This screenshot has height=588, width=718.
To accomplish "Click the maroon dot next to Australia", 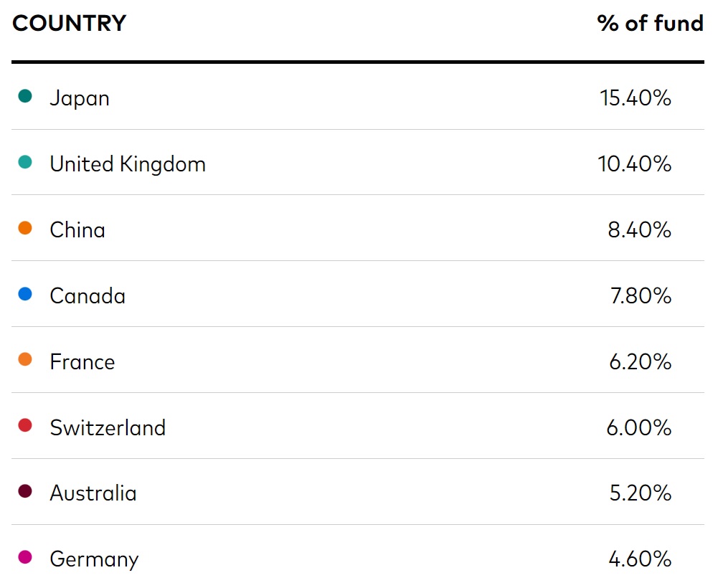I will tap(25, 492).
